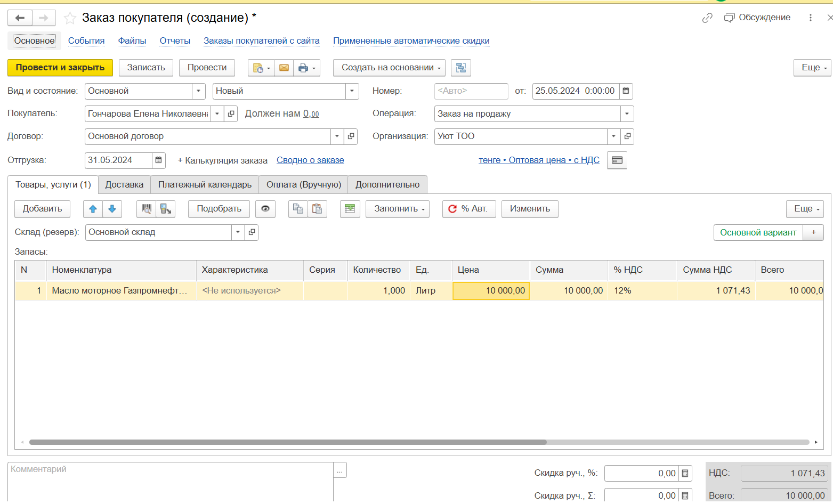
Task: Expand the Калькуляция заказа section
Action: coord(222,160)
